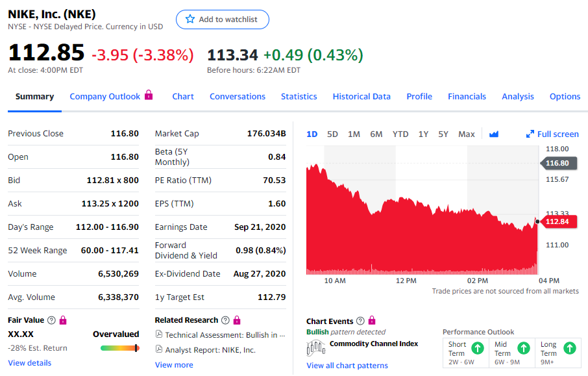Click the lock icon beside Company Outlook

pyautogui.click(x=149, y=95)
